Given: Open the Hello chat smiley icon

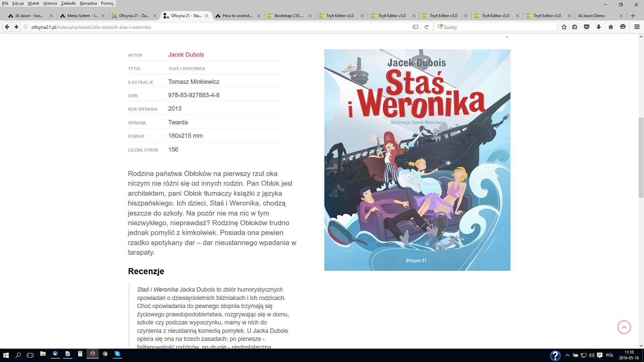Looking at the screenshot, I should coord(623,27).
